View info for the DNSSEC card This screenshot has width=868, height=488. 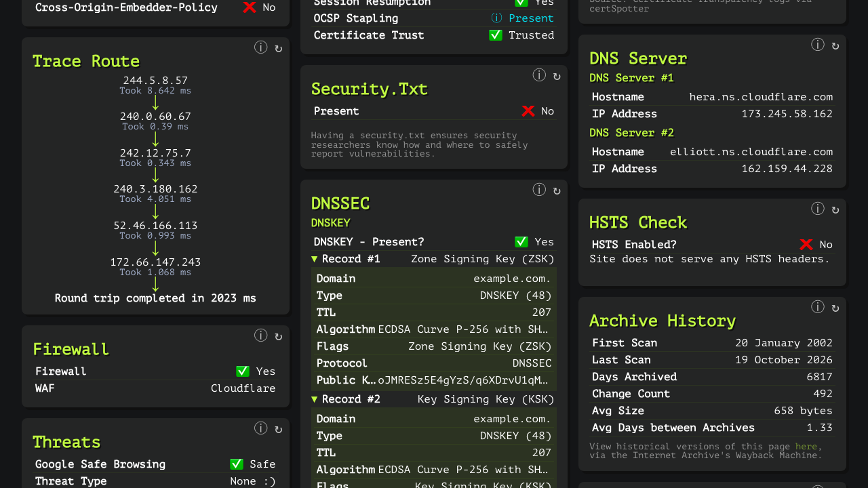[x=539, y=190]
